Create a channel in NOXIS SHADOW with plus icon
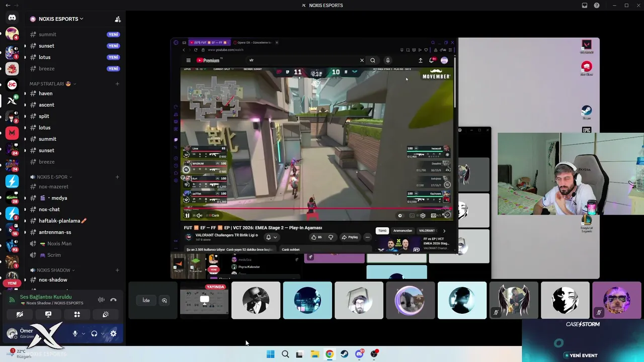644x362 pixels. (117, 270)
